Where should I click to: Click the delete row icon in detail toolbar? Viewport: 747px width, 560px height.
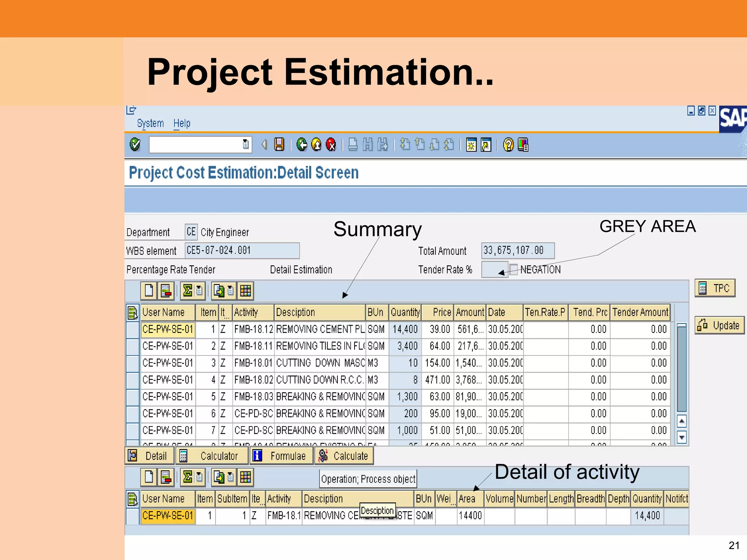[166, 477]
